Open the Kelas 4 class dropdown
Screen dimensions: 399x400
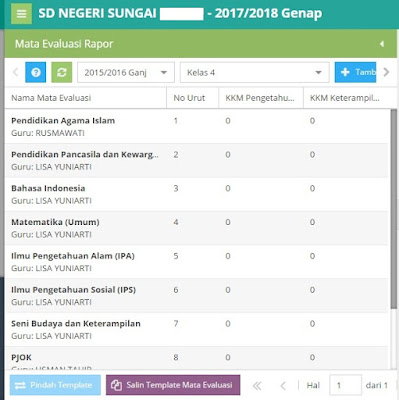click(255, 72)
